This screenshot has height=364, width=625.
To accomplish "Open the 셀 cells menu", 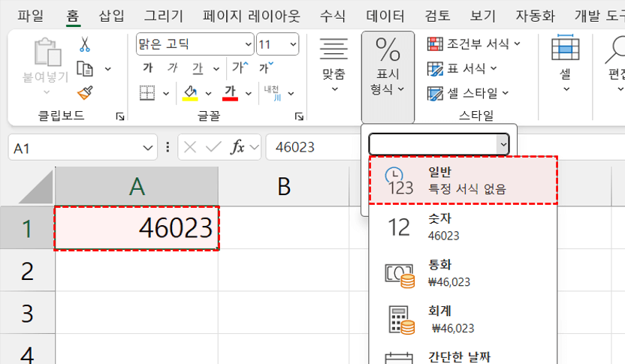I will pyautogui.click(x=565, y=64).
